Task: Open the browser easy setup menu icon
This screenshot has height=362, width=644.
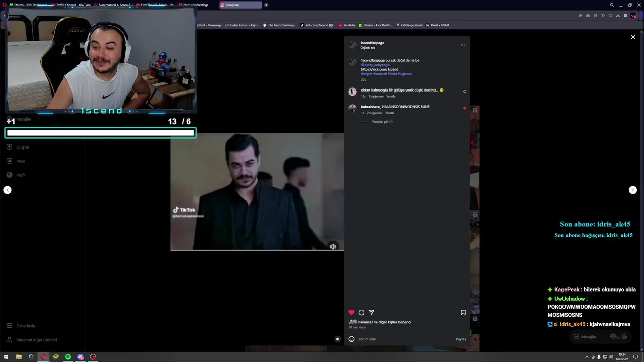Action: click(625, 15)
